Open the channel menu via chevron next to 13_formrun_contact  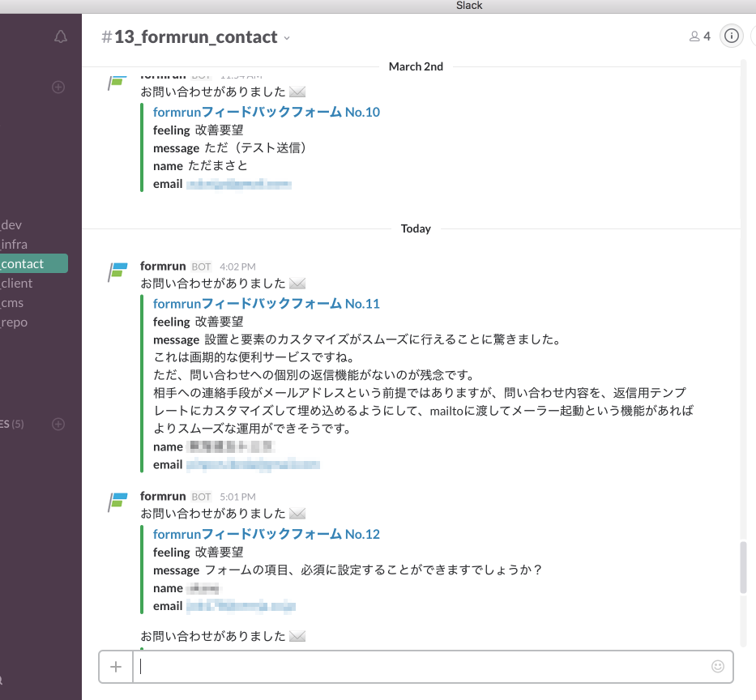(x=288, y=37)
